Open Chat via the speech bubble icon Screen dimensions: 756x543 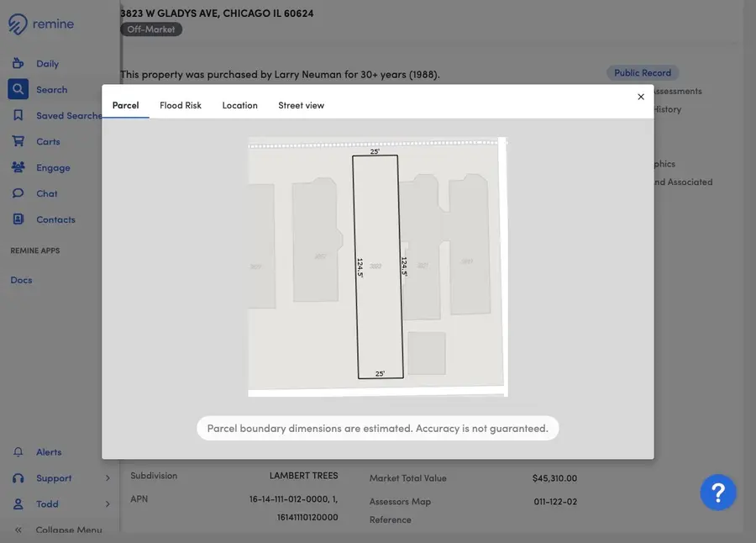click(x=18, y=192)
